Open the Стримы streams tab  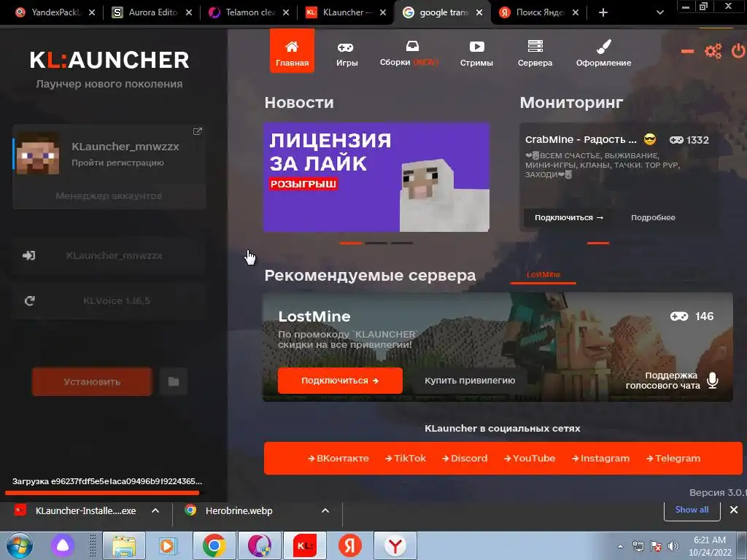point(476,54)
